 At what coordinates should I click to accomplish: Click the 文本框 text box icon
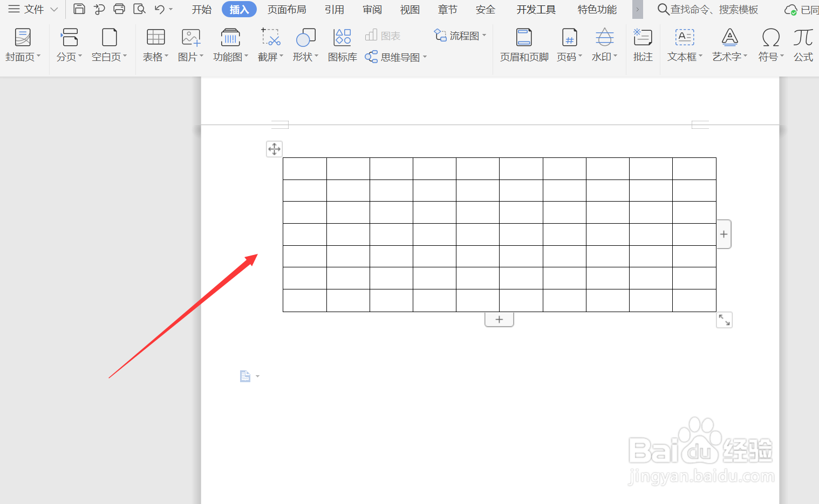(x=685, y=38)
